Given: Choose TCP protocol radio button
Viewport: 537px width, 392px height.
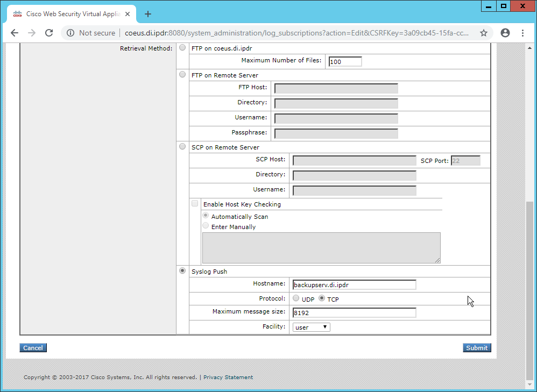Looking at the screenshot, I should tap(322, 298).
